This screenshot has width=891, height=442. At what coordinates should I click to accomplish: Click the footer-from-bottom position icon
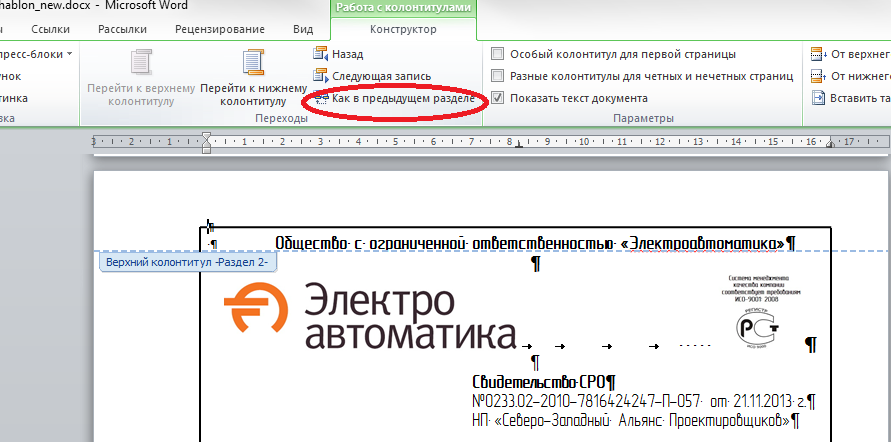[x=818, y=76]
